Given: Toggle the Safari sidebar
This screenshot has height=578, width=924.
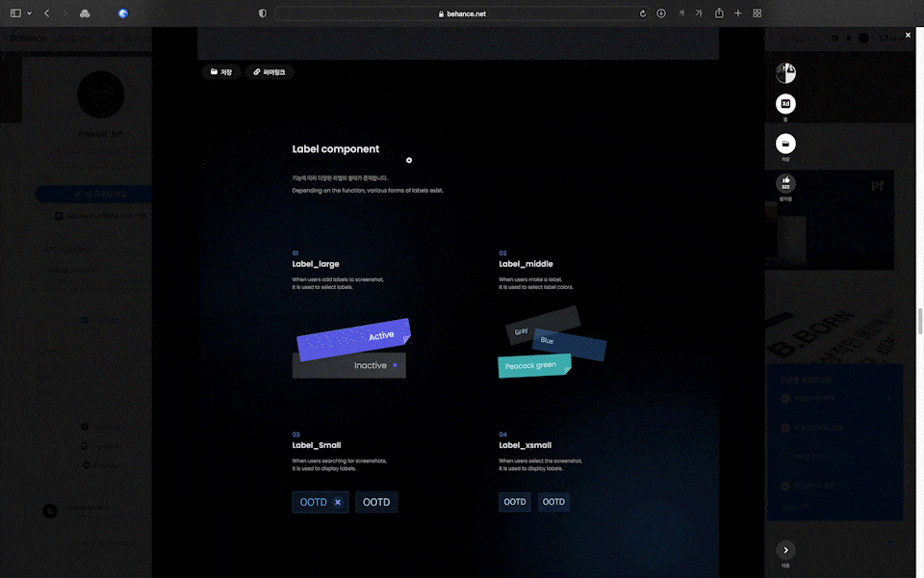Looking at the screenshot, I should (x=16, y=13).
